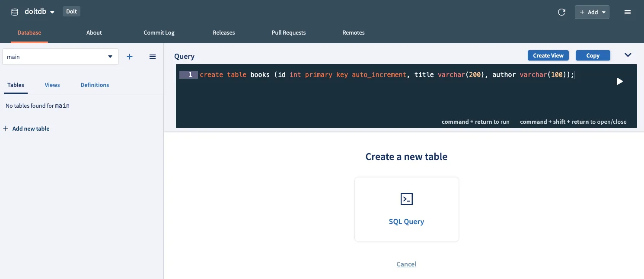
Task: Create a new branch with the plus icon
Action: pos(129,57)
